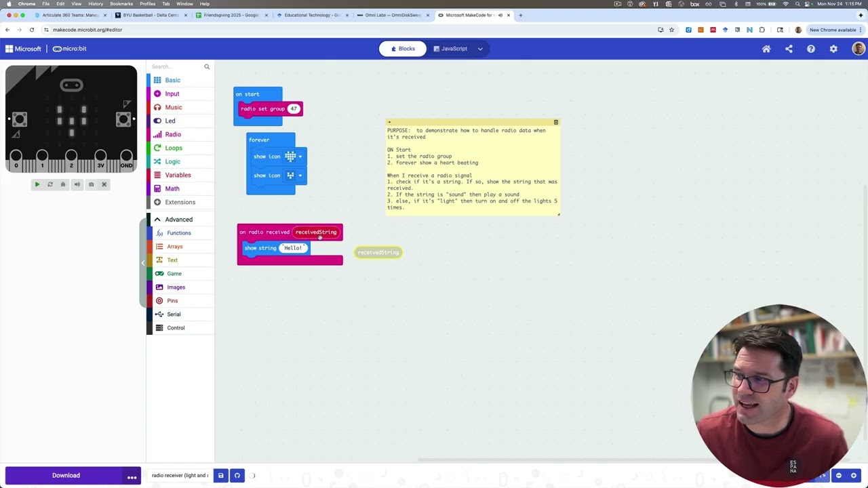Open GitHub repository button
This screenshot has height=488, width=868.
click(x=237, y=475)
